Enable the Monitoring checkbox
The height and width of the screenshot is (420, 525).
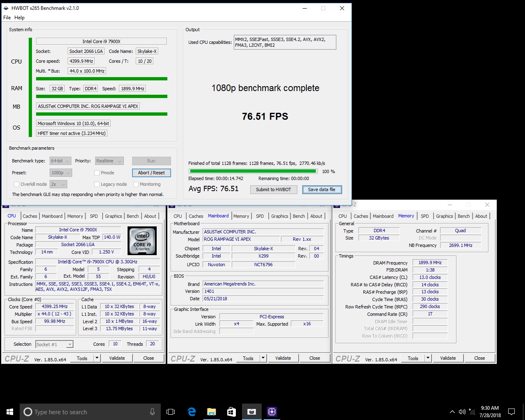136,184
